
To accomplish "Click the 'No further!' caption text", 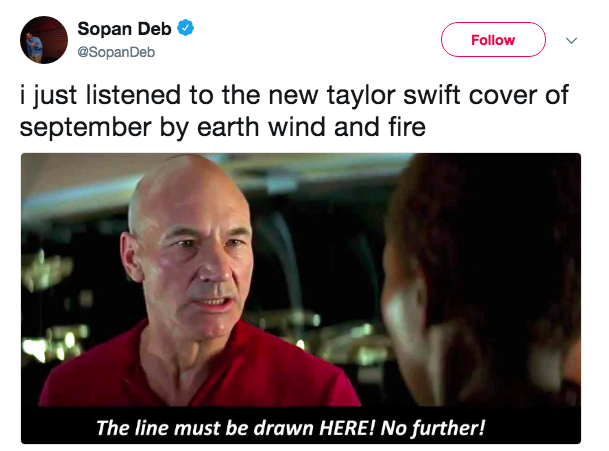I will tap(433, 428).
